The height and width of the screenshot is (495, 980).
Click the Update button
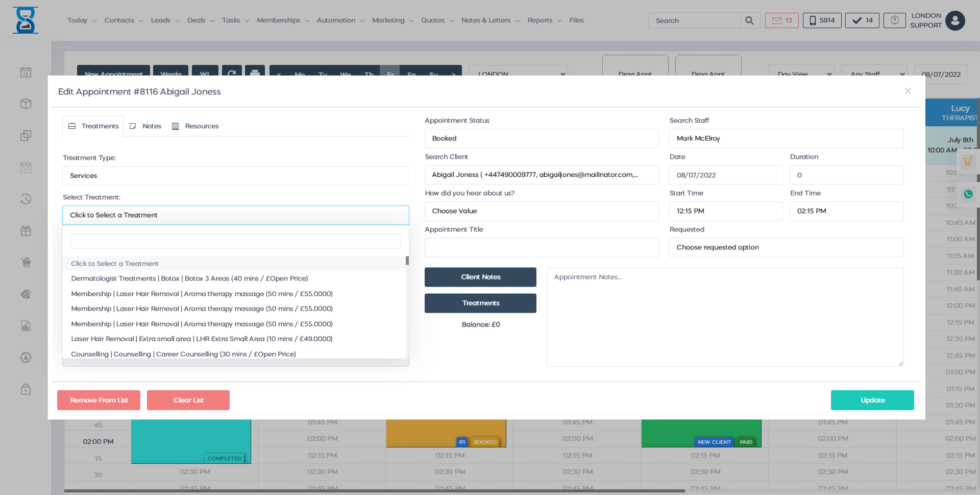(872, 400)
